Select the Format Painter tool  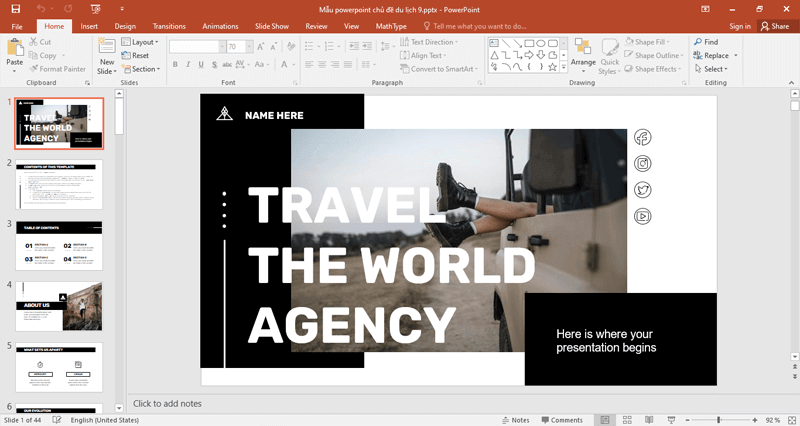click(x=57, y=68)
